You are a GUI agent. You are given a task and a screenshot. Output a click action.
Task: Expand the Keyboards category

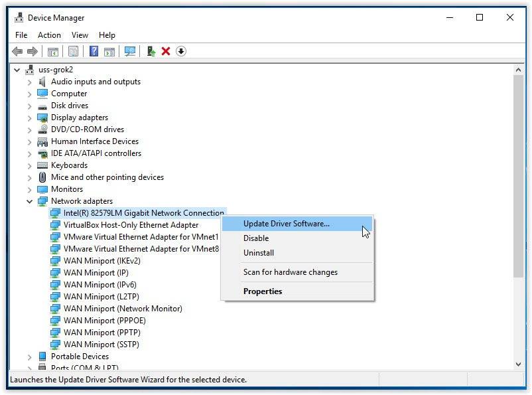[x=29, y=166]
